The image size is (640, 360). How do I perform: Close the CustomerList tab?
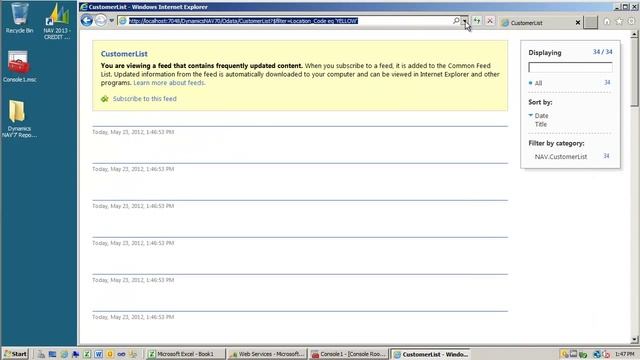pyautogui.click(x=578, y=23)
